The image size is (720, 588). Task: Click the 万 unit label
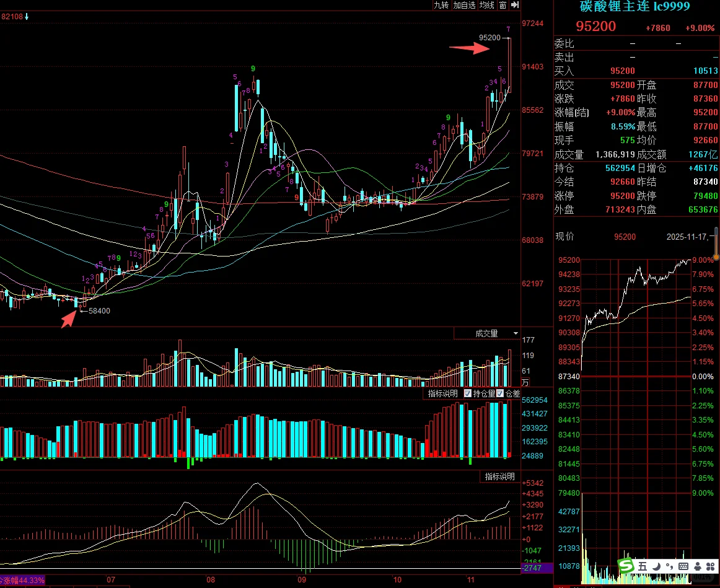coord(525,382)
